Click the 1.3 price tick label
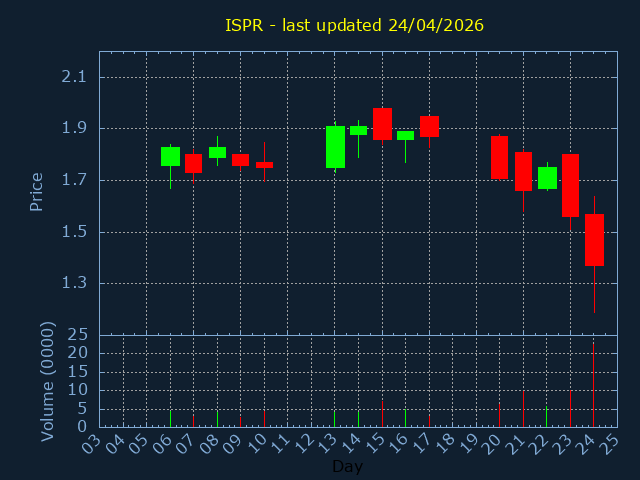 tap(74, 282)
